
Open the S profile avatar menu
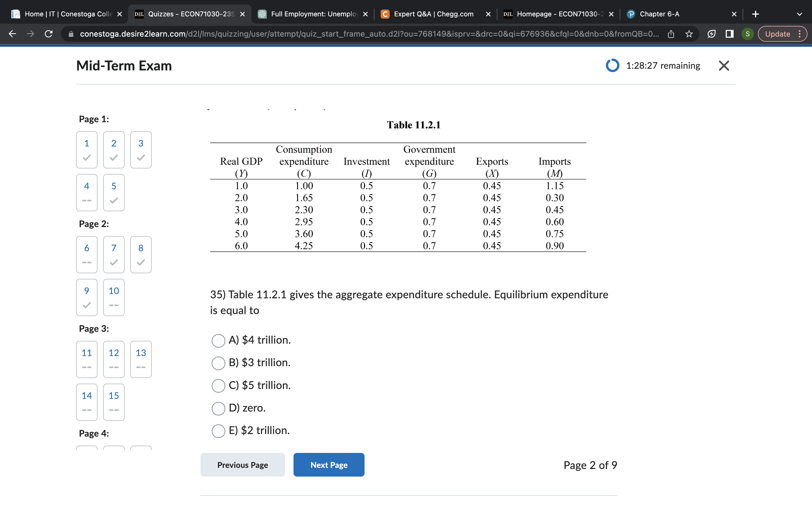click(747, 34)
